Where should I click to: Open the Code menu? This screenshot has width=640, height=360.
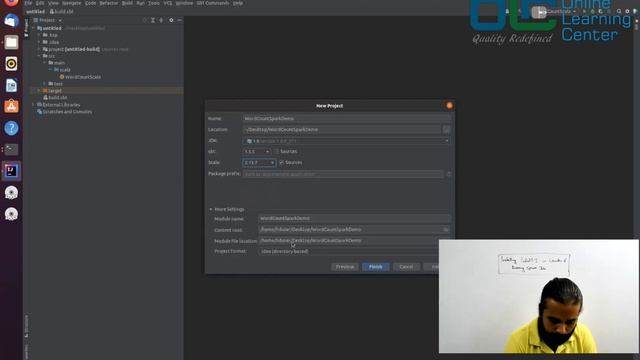tap(91, 3)
